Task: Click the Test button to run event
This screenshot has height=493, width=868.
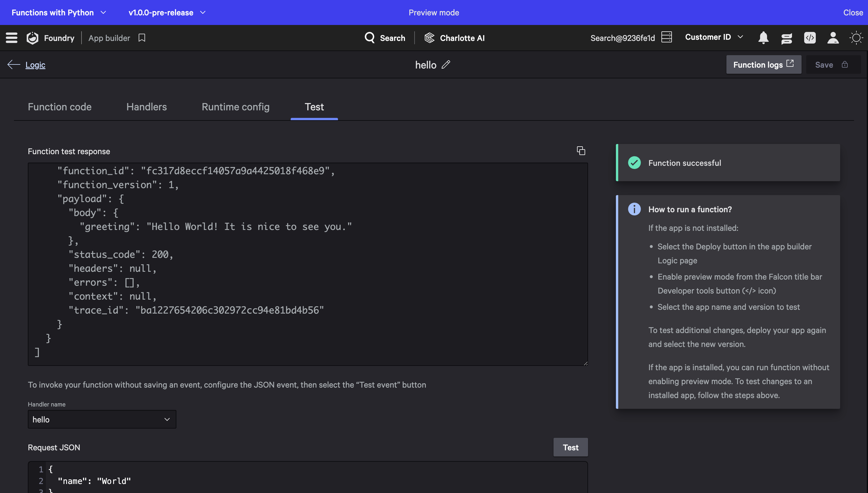Action: tap(570, 447)
